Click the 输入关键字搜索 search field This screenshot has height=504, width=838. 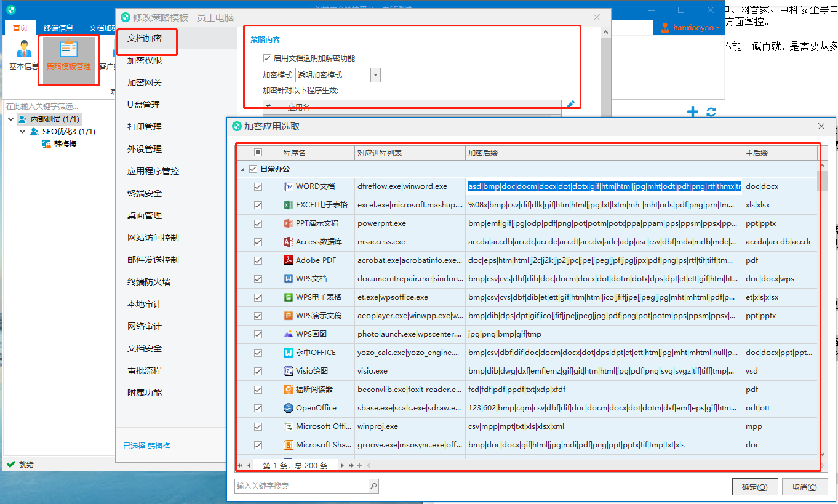[x=301, y=486]
